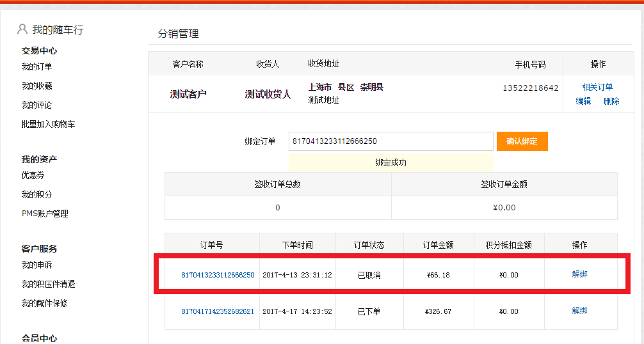Viewport: 644px width, 344px height.
Task: Click 编辑 to edit the customer
Action: 583,101
